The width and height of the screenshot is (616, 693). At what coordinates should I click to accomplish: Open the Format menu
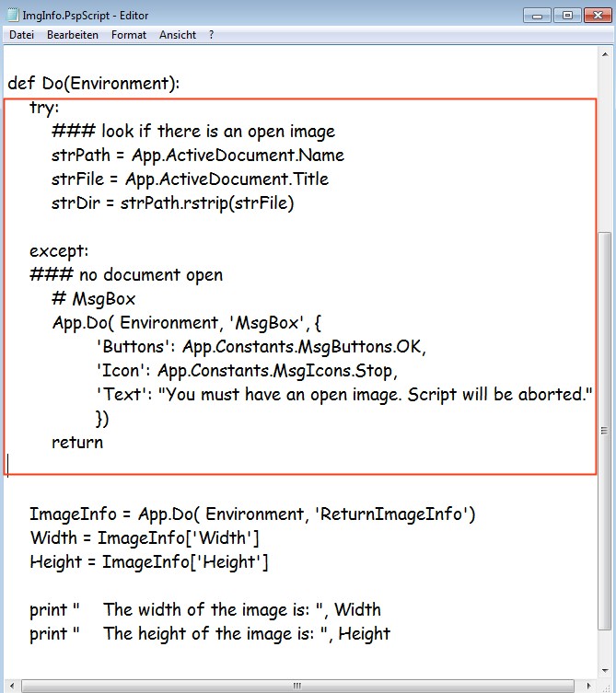129,35
